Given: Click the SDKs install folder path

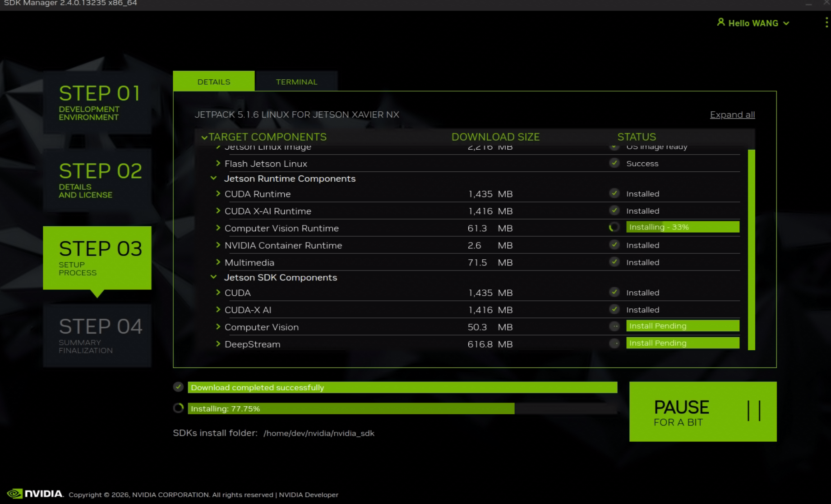Looking at the screenshot, I should [319, 433].
